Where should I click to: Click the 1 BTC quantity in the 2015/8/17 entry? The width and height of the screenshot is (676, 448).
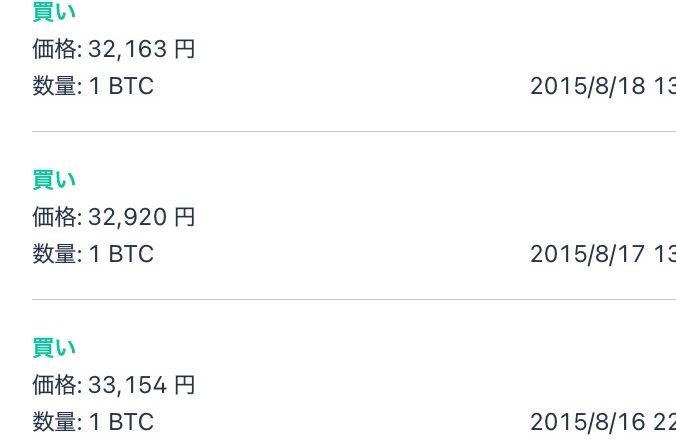[x=122, y=254]
